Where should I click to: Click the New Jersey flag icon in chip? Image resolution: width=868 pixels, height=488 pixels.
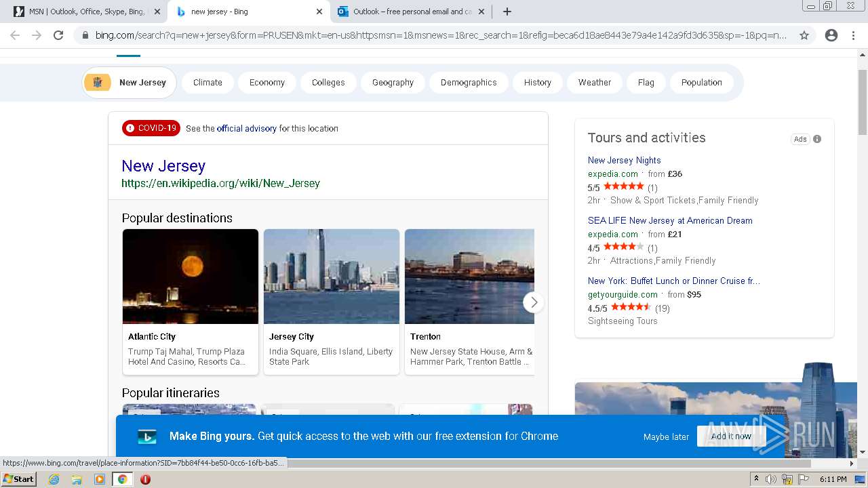(x=98, y=83)
